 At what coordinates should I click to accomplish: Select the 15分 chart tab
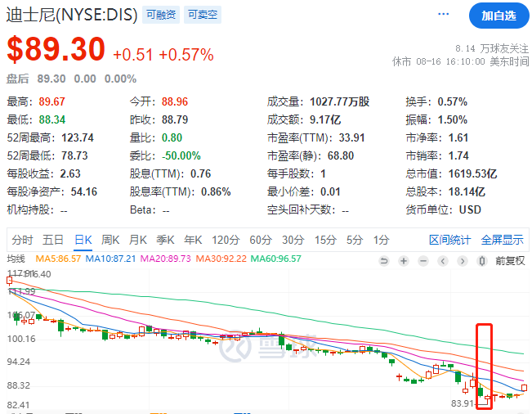[325, 240]
